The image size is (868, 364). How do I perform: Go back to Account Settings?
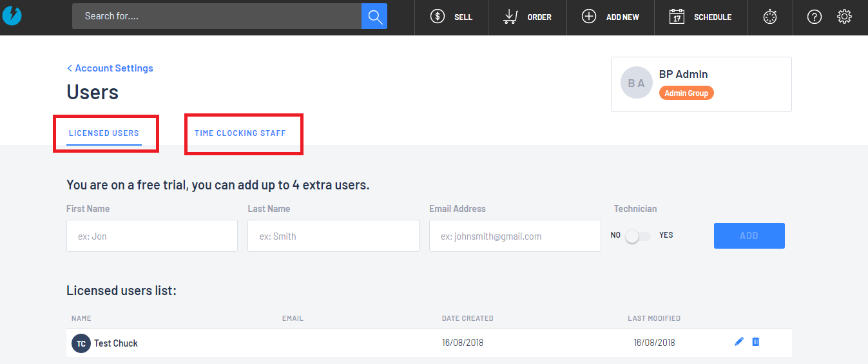click(x=110, y=68)
